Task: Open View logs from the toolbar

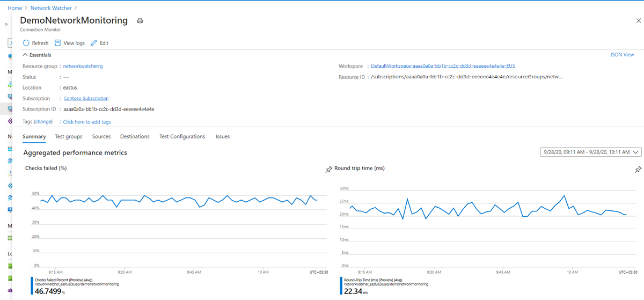Action: click(70, 43)
